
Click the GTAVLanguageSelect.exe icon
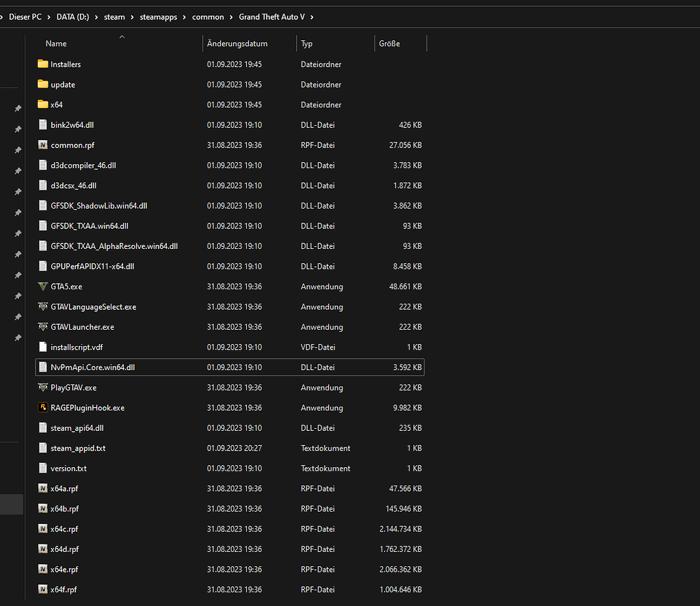(x=42, y=306)
